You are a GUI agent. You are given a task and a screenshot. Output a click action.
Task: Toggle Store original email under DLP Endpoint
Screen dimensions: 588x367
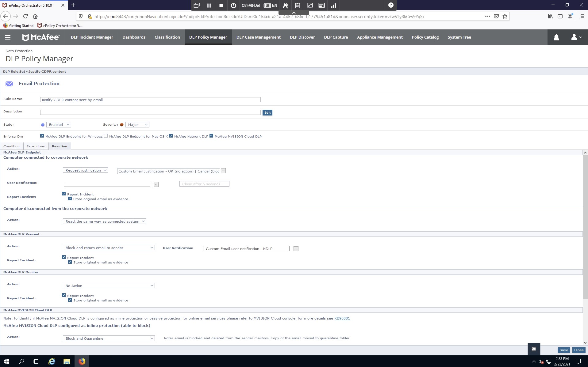70,199
